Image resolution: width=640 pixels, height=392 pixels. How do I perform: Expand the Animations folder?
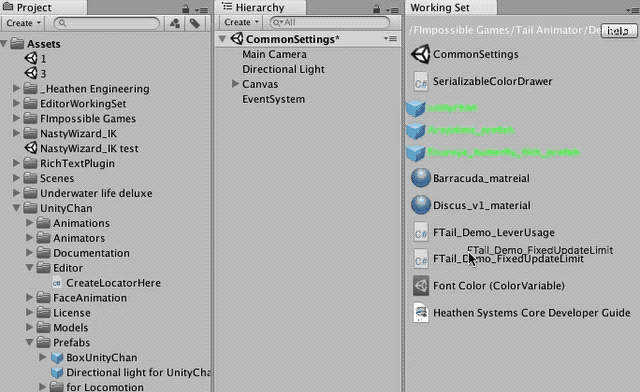click(29, 223)
